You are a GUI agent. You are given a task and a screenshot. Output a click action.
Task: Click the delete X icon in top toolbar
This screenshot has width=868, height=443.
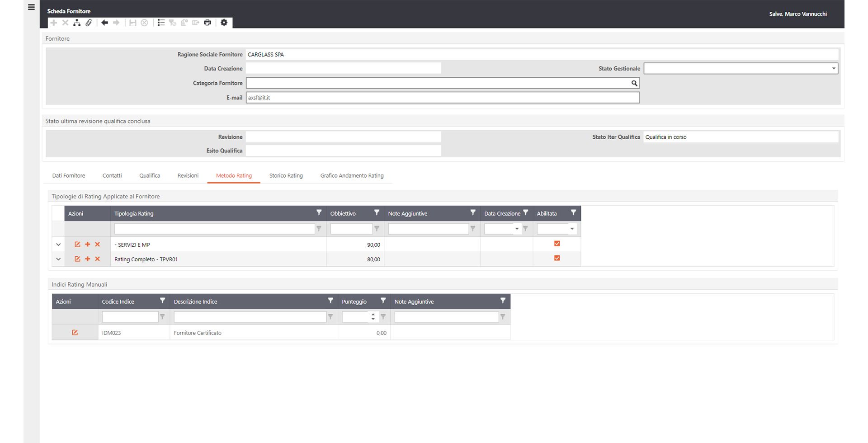pos(65,23)
